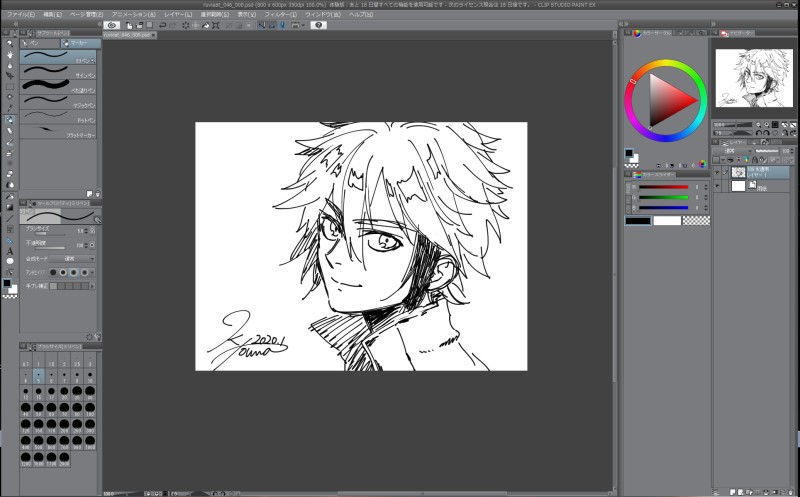Image resolution: width=800 pixels, height=497 pixels.
Task: Select the Auto select wand tool
Action: tap(10, 97)
